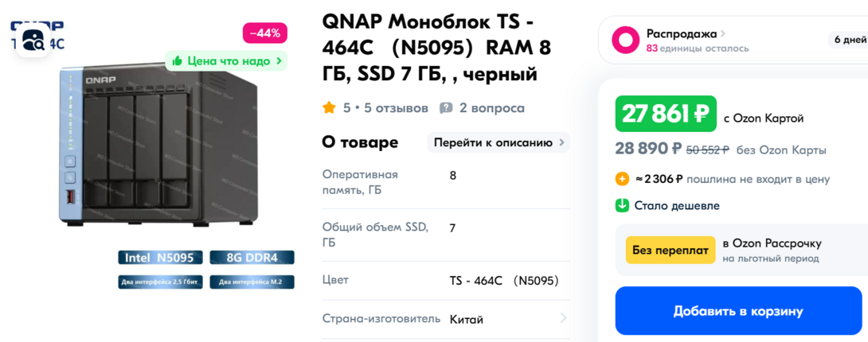Click the questions speech bubble icon
This screenshot has width=868, height=342.
point(447,107)
